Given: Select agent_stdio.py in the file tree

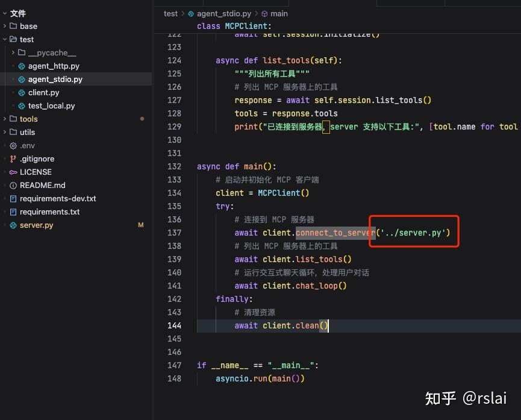Looking at the screenshot, I should [x=55, y=80].
